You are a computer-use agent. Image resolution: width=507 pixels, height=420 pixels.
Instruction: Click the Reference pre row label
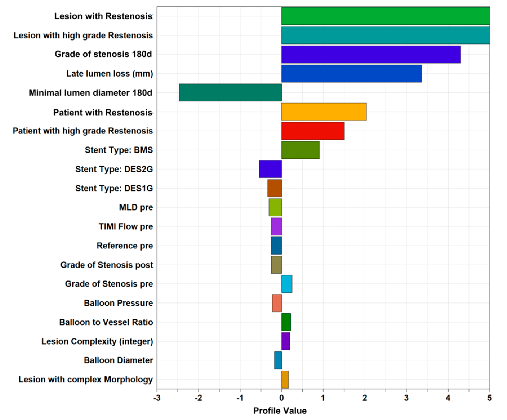click(125, 246)
